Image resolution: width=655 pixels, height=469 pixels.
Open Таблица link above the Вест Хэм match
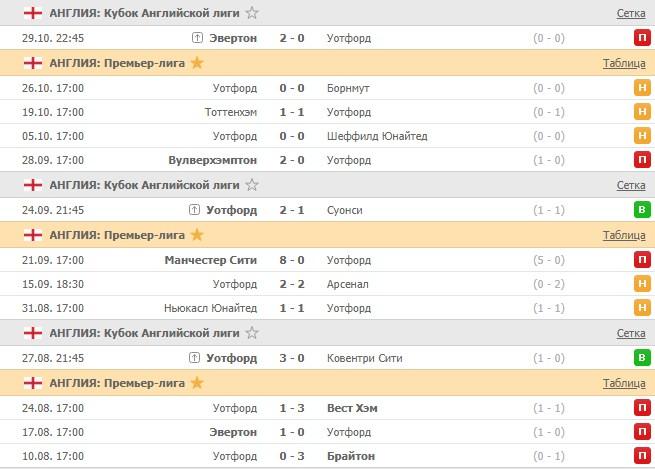[624, 382]
